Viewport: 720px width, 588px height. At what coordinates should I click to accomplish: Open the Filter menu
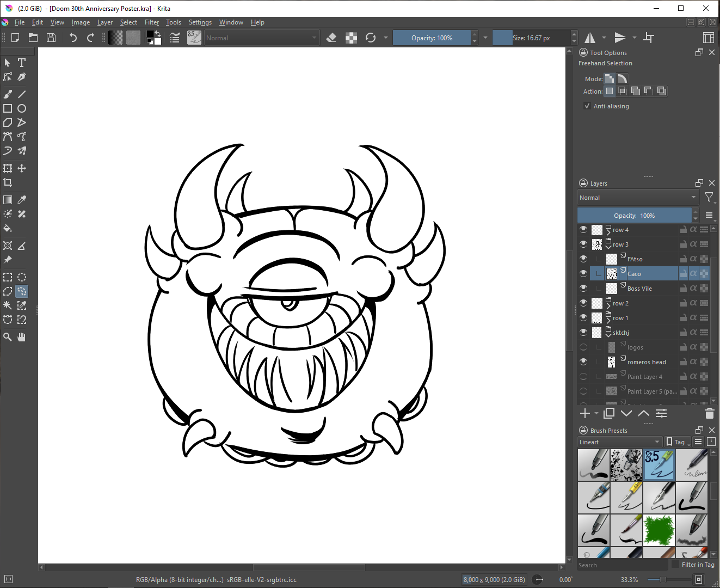152,22
